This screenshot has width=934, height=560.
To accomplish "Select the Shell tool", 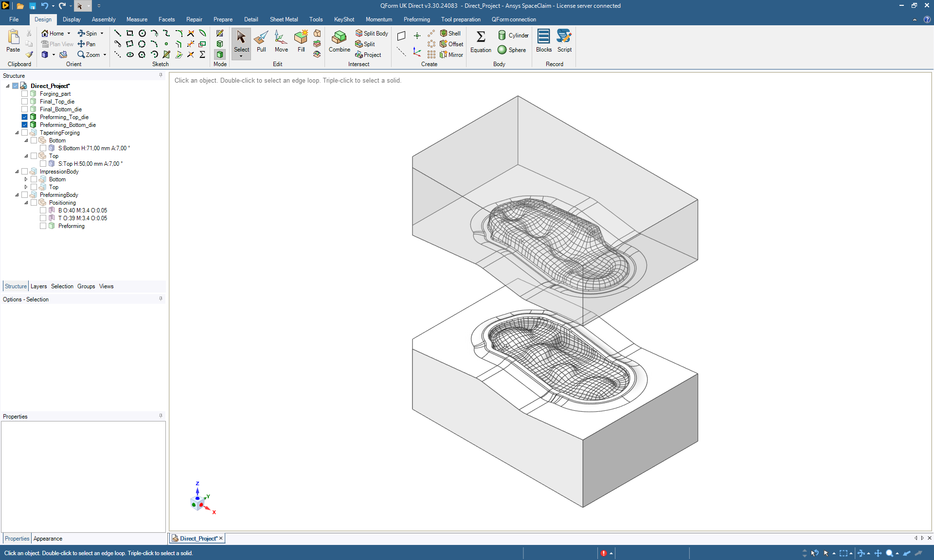I will point(450,33).
